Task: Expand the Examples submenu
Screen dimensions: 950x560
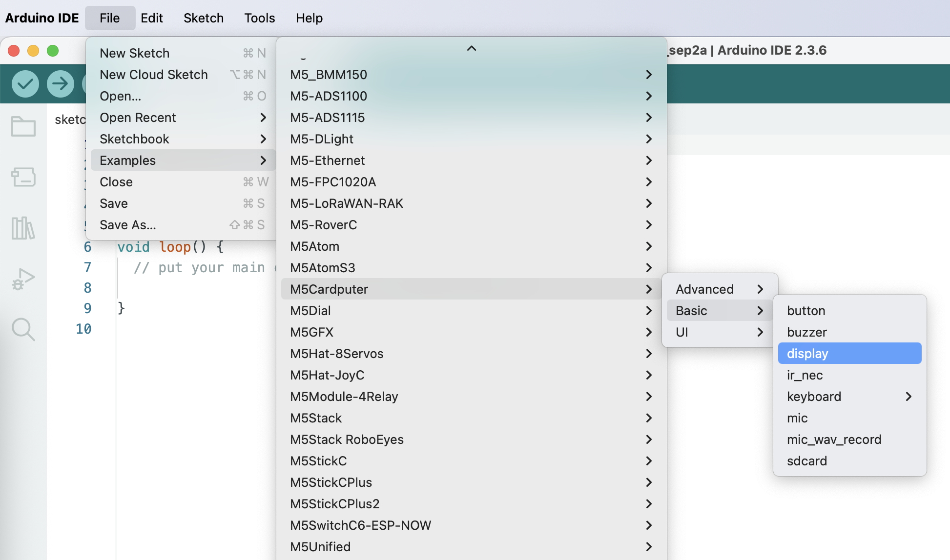Action: [x=183, y=160]
